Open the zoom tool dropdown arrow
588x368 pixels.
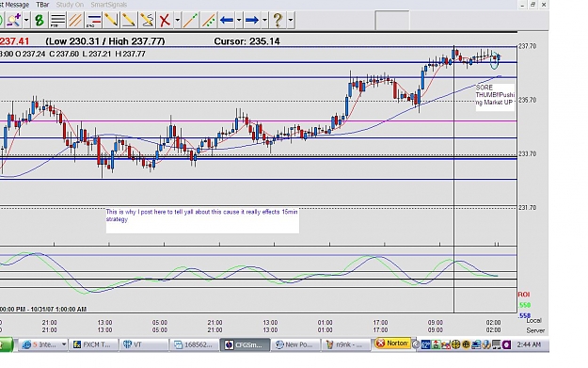(x=26, y=20)
